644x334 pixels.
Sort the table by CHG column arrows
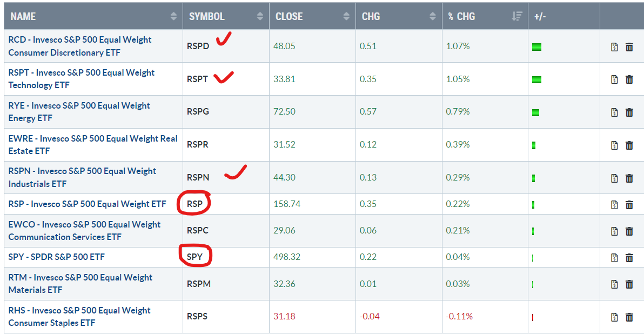(432, 16)
